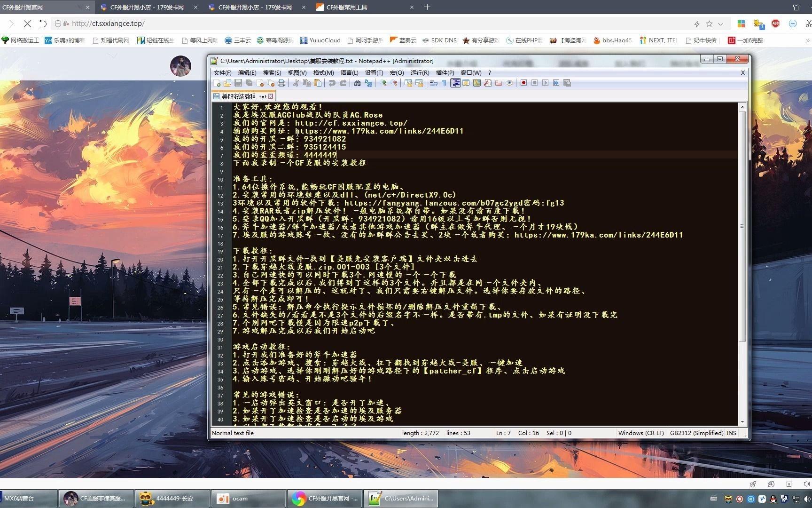Start macro recording with the red record button
Viewport: 812px width, 508px height.
[523, 83]
